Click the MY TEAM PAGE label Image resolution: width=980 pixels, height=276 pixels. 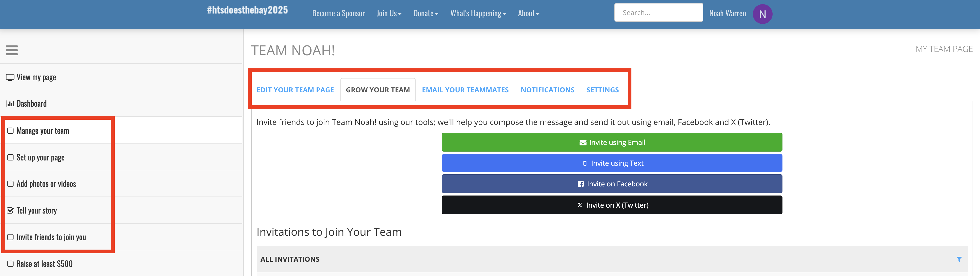[x=944, y=49]
